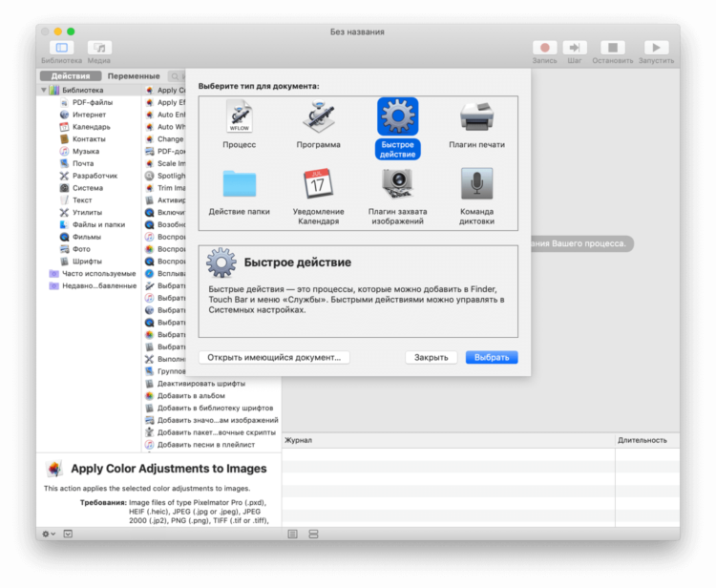Viewport: 716px width, 588px height.
Task: Click the actions search field
Action: [x=178, y=76]
